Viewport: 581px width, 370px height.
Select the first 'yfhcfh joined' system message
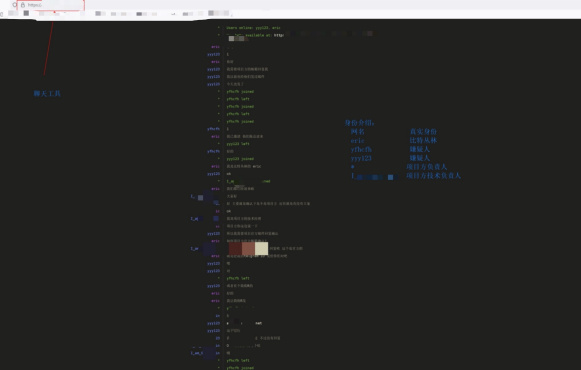coord(240,91)
